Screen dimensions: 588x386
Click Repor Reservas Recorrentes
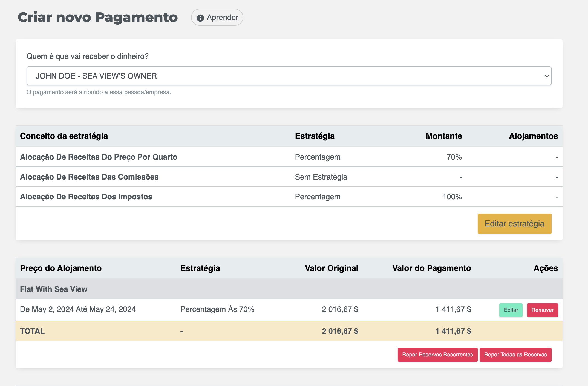coord(437,355)
